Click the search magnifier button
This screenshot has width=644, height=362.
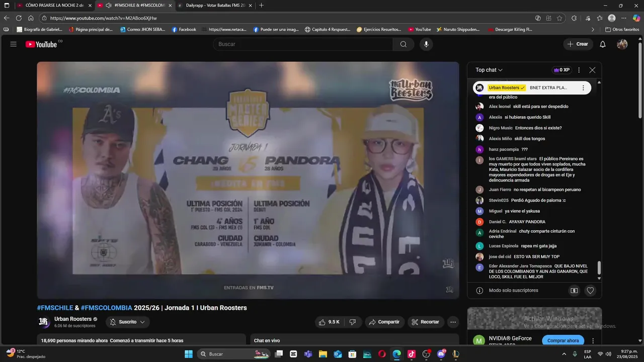pos(404,44)
